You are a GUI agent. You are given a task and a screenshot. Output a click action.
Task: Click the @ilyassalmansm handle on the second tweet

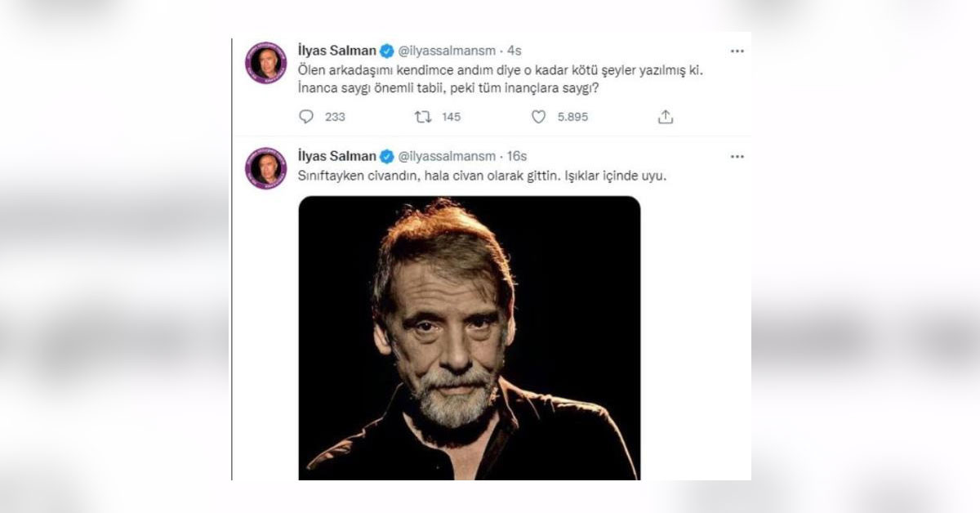click(x=447, y=156)
